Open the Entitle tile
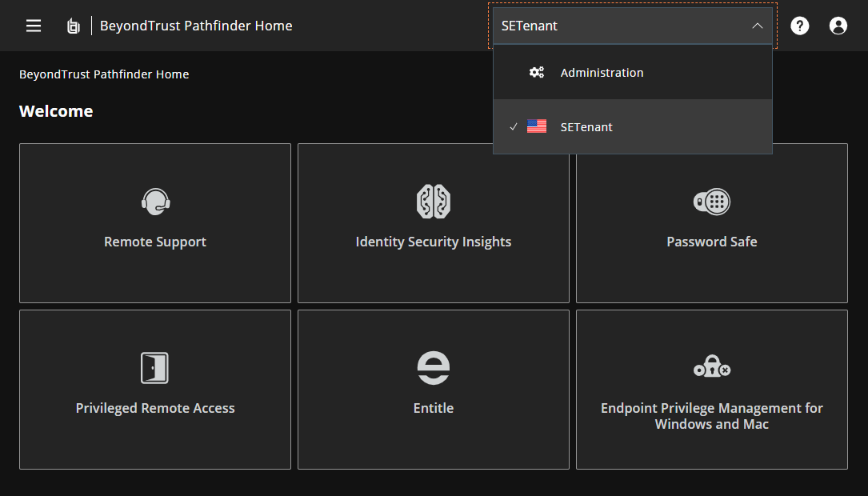The image size is (868, 496). coord(434,390)
